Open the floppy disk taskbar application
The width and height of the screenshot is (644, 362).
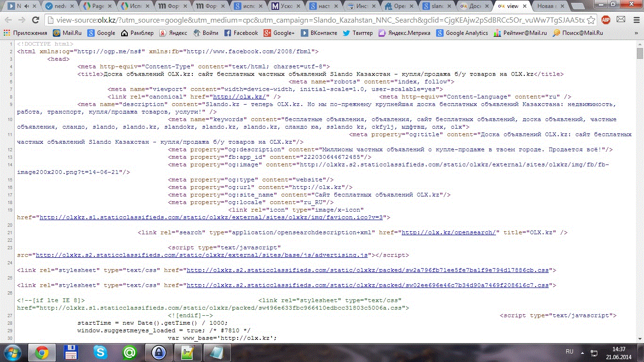tap(71, 353)
